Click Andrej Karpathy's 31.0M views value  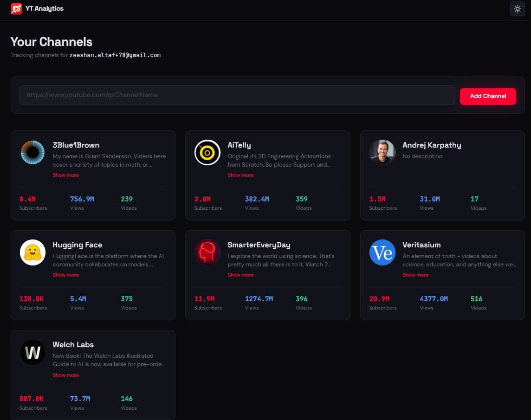pos(430,199)
